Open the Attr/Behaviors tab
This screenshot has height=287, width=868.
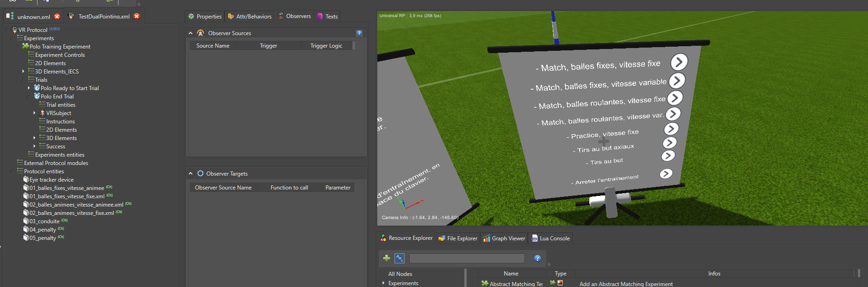point(250,16)
